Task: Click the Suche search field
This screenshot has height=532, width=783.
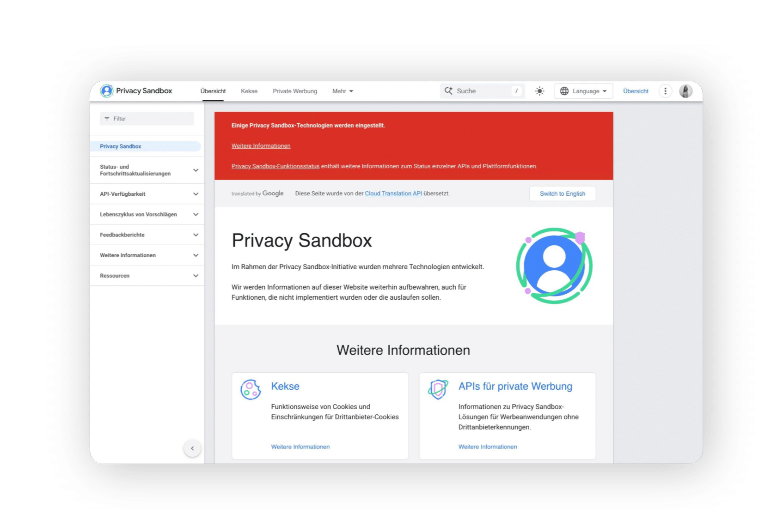Action: click(482, 91)
